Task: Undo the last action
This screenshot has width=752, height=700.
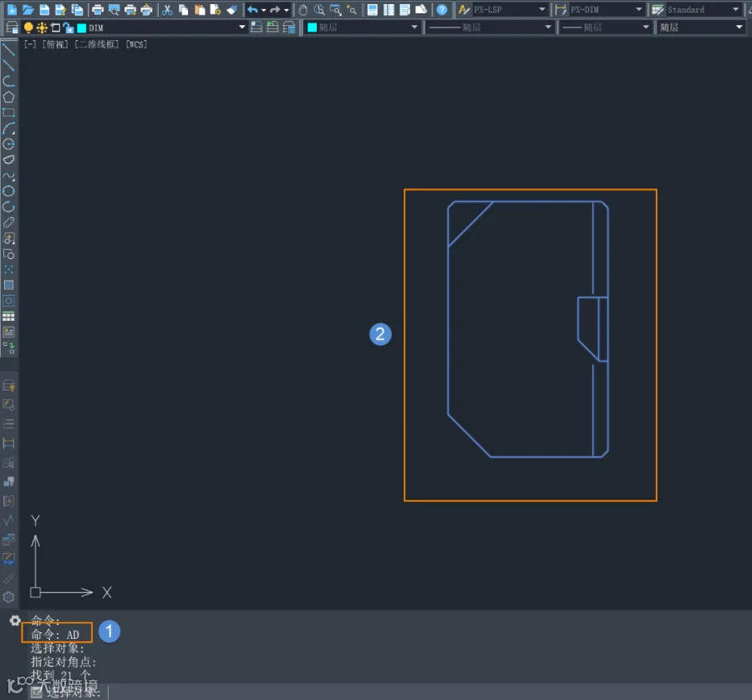Action: tap(252, 9)
